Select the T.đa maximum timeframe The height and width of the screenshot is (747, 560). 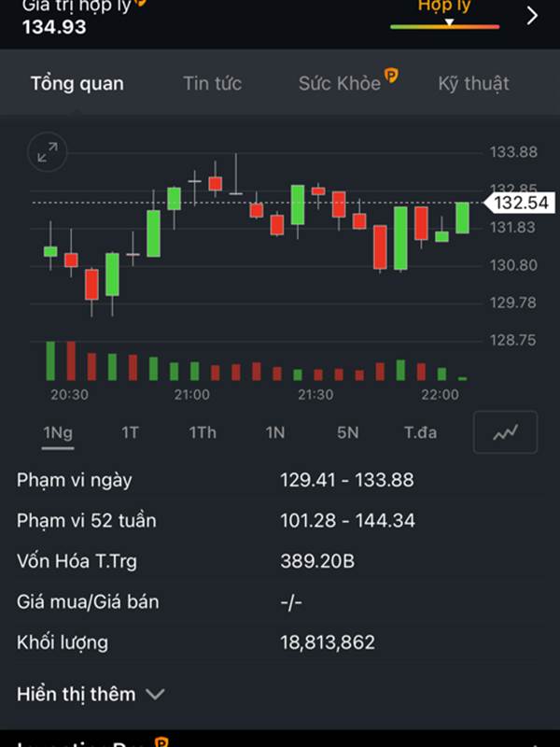[x=421, y=432]
